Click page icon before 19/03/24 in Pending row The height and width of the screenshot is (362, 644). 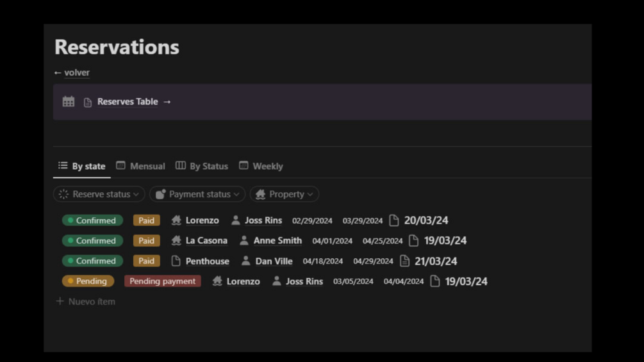435,281
